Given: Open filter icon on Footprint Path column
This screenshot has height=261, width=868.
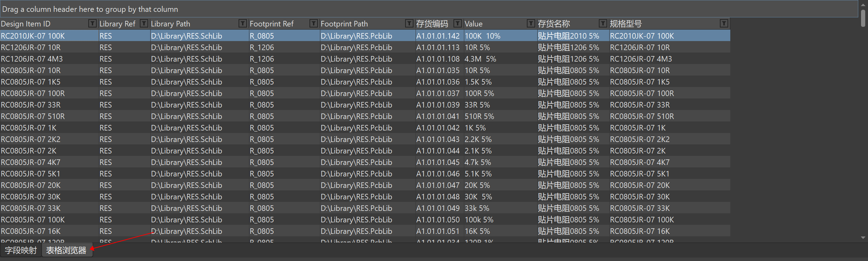Looking at the screenshot, I should coord(409,23).
